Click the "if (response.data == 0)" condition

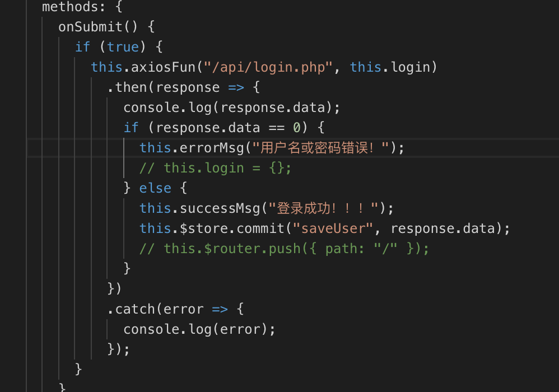[215, 128]
